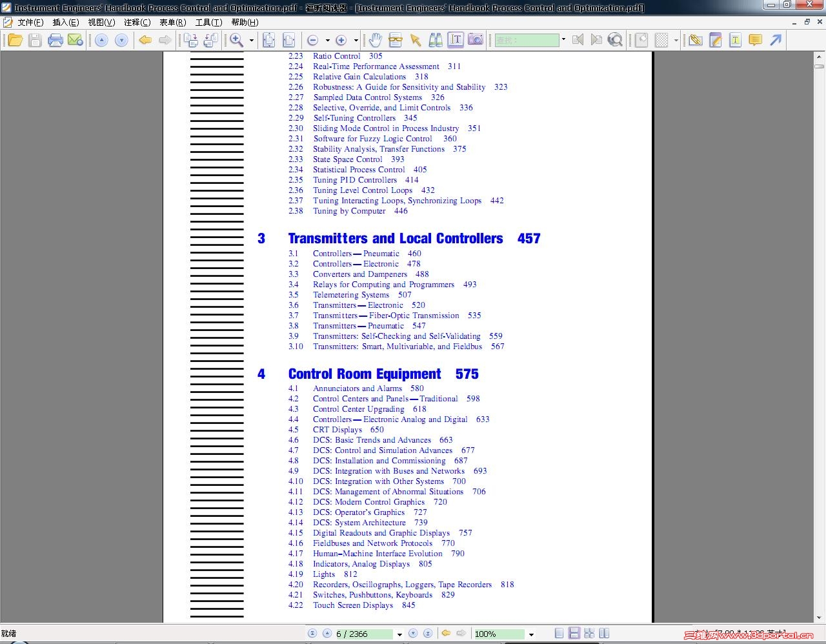The image size is (826, 644).
Task: Open the search field dropdown arrow
Action: coord(563,40)
